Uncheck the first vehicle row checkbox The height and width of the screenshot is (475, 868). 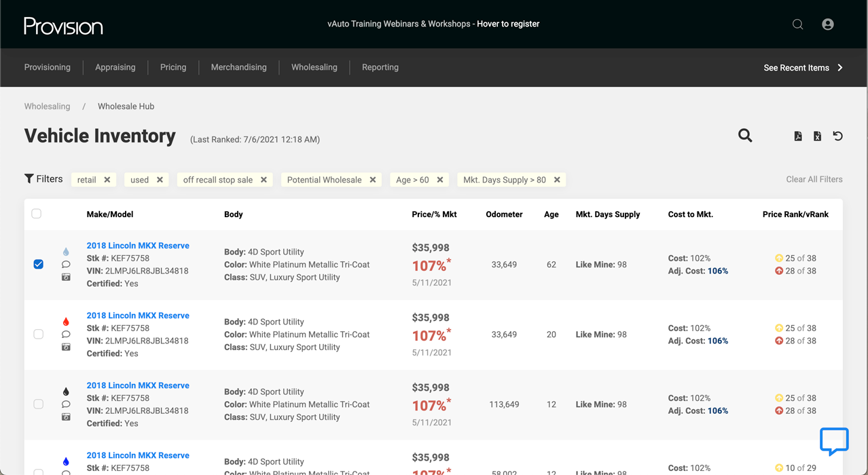(39, 264)
